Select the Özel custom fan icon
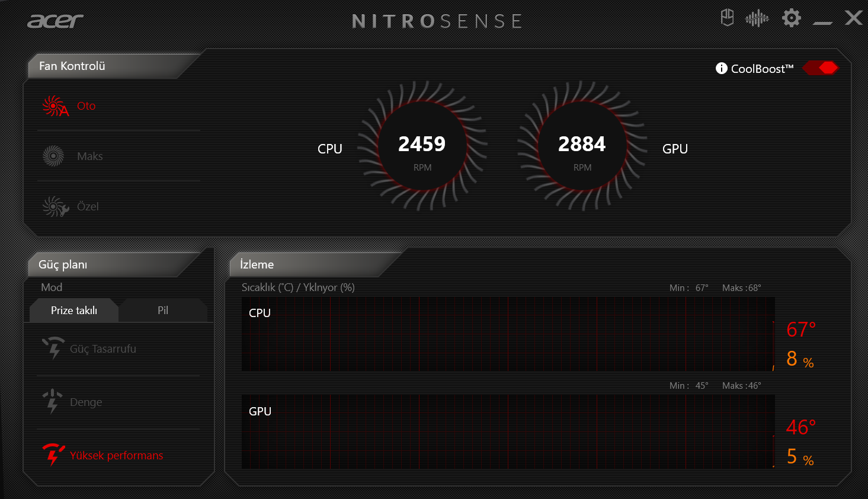Viewport: 868px width, 499px height. click(x=55, y=206)
